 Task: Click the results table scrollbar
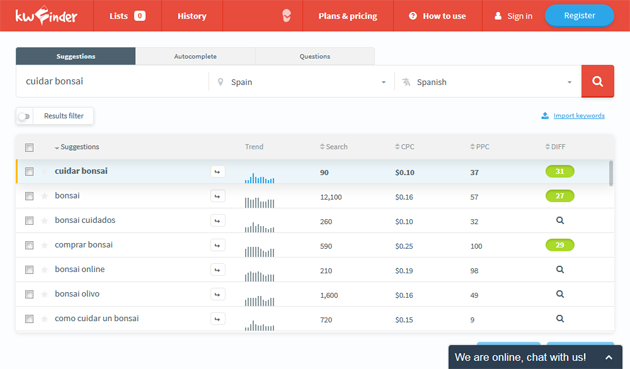pos(611,173)
